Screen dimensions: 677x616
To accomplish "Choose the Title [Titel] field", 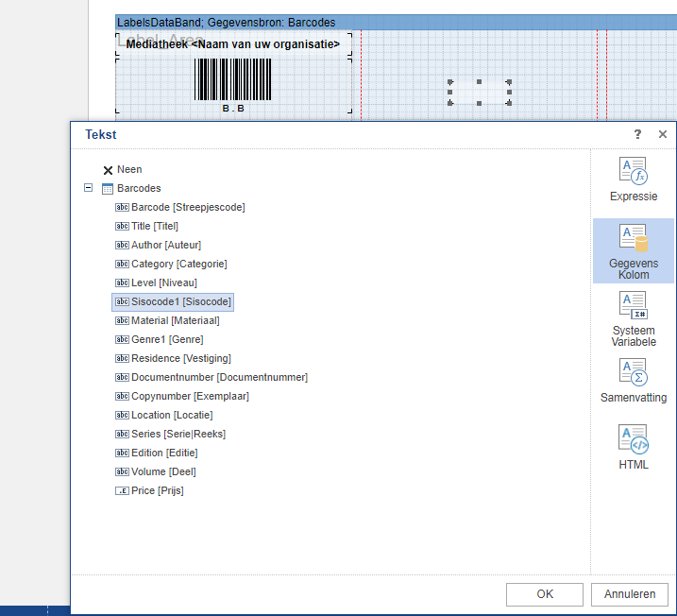I will (x=155, y=226).
